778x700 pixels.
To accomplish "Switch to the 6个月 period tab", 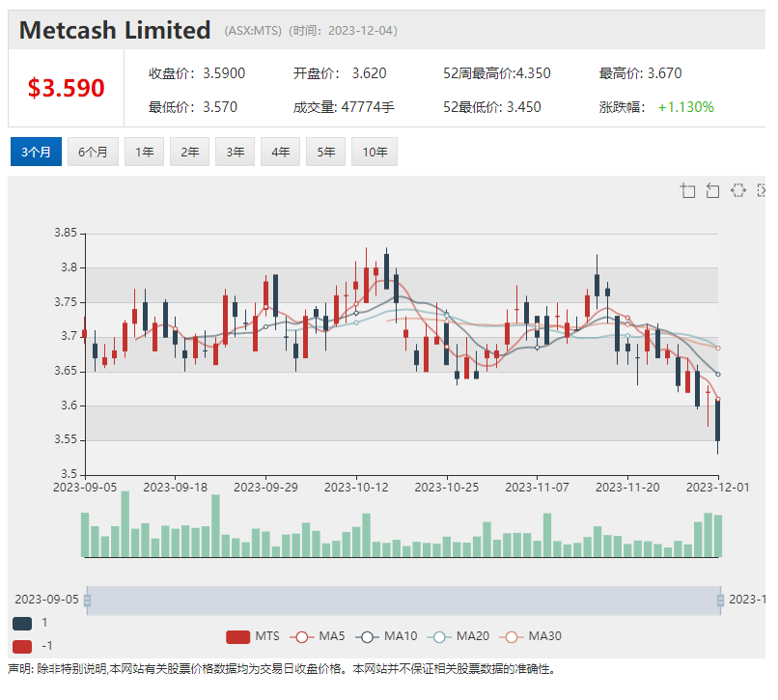I will point(93,152).
